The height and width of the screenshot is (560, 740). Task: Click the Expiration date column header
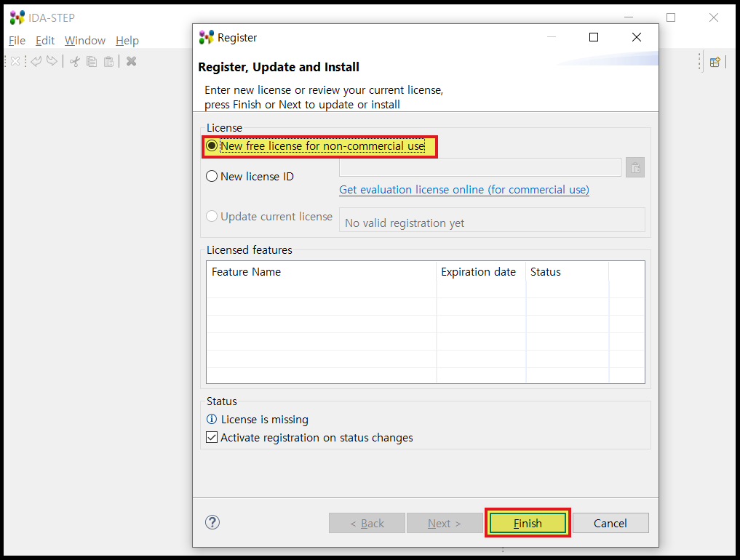(481, 272)
